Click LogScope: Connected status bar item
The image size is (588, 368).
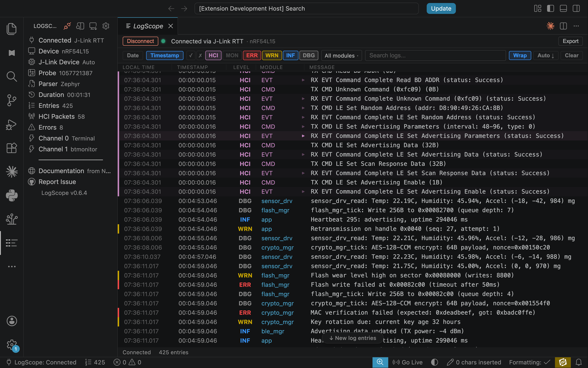tap(41, 362)
